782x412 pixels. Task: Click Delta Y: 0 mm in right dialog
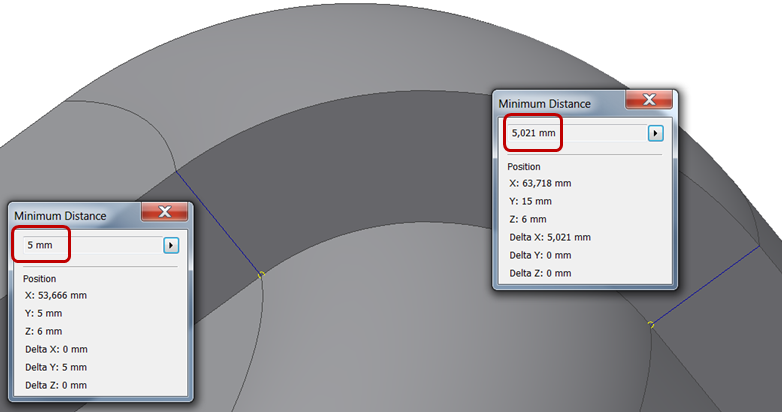pyautogui.click(x=540, y=255)
